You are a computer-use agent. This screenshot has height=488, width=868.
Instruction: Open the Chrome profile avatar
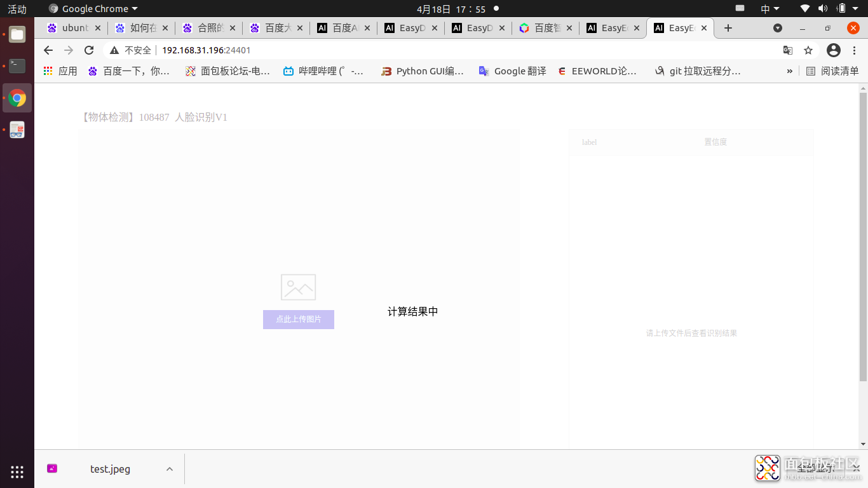(834, 50)
